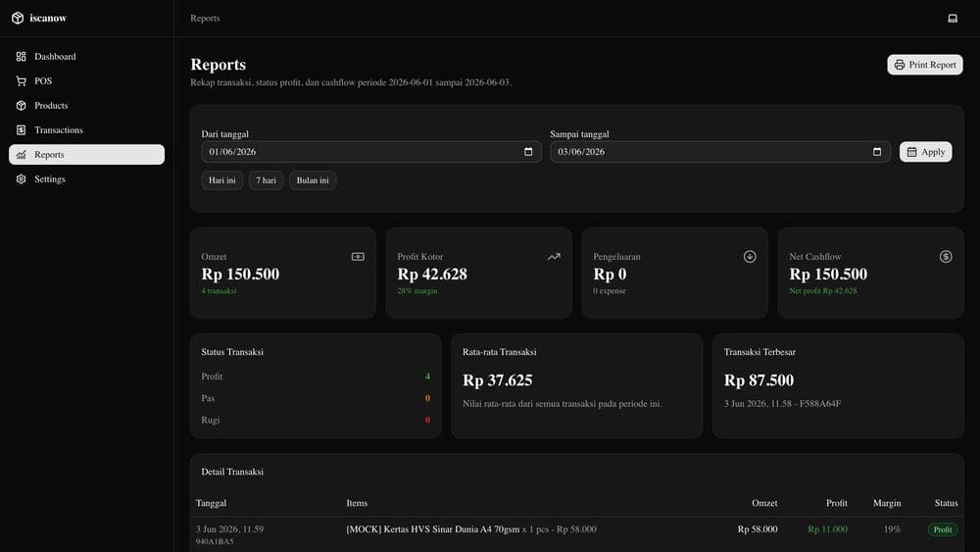The image size is (980, 552).
Task: Click the Dari tanggal date field 01/06/2026
Action: coord(371,152)
